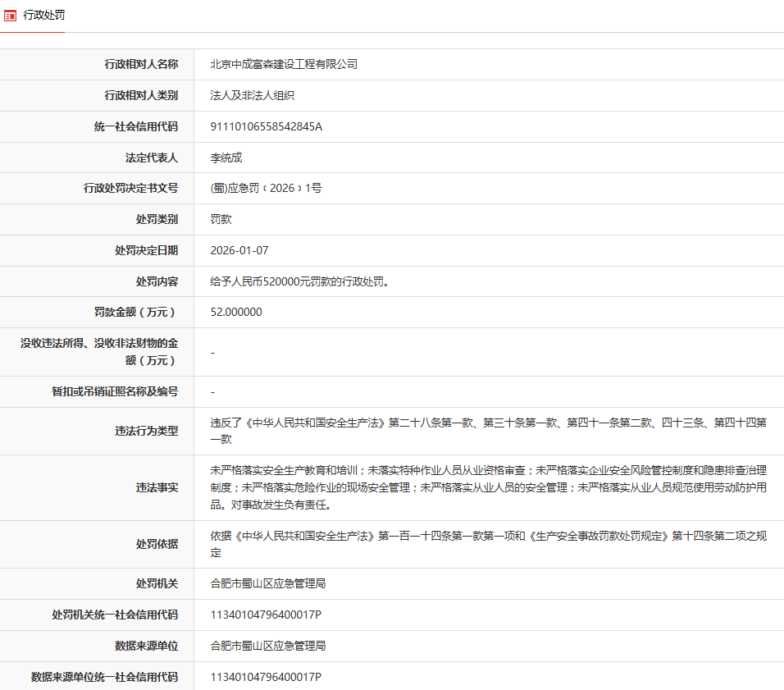Viewport: 784px width, 690px height.
Task: Click fine amount 52.000000
Action: 236,312
